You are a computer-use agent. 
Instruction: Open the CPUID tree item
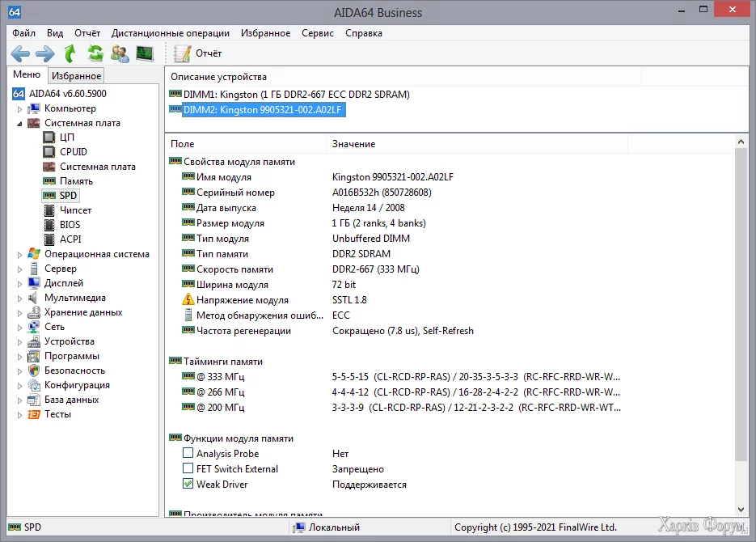coord(73,152)
